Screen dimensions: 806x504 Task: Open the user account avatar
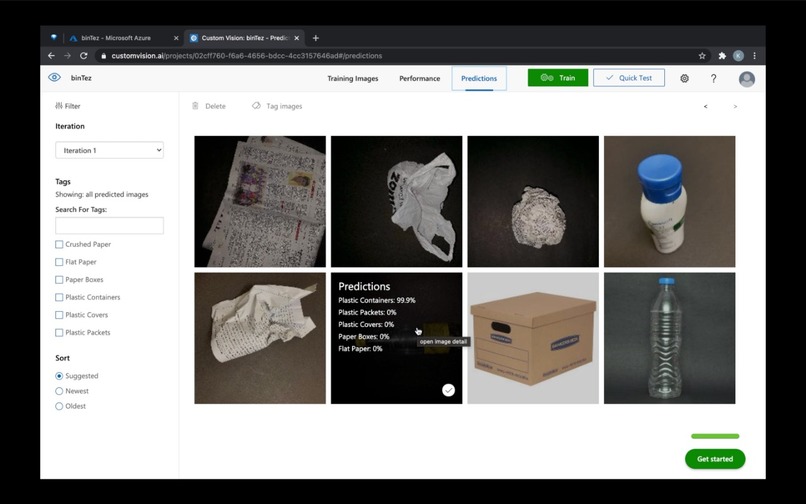[746, 79]
